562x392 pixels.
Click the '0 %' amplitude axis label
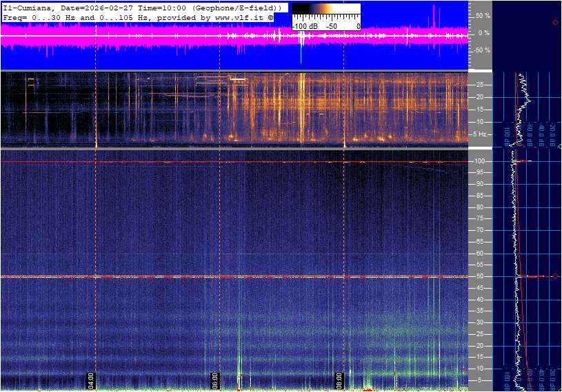484,33
